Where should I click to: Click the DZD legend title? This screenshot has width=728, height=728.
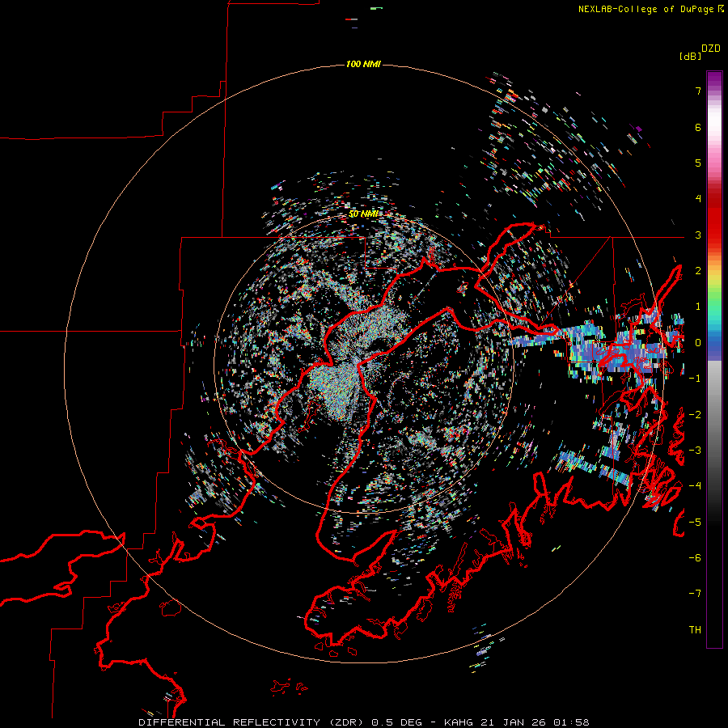pos(711,49)
